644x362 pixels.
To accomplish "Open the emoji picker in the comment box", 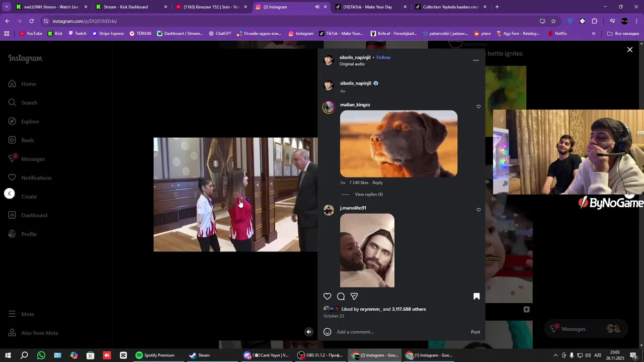I will [x=327, y=332].
